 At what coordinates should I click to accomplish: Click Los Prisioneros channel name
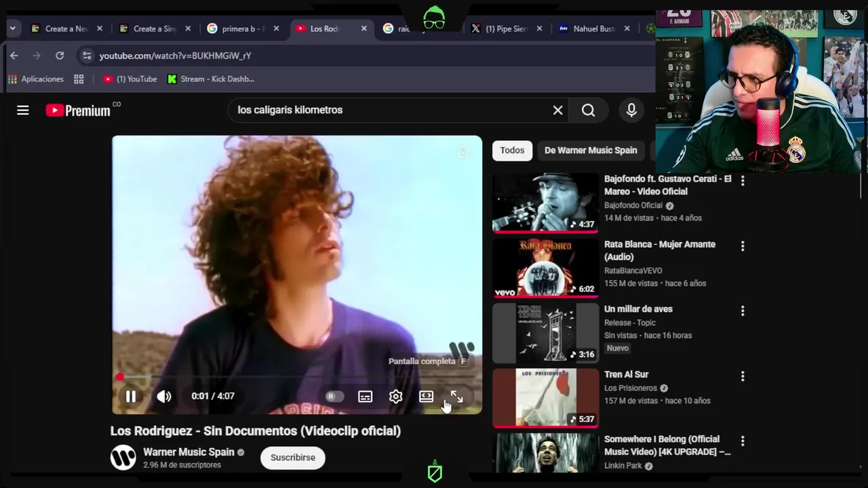coord(631,388)
